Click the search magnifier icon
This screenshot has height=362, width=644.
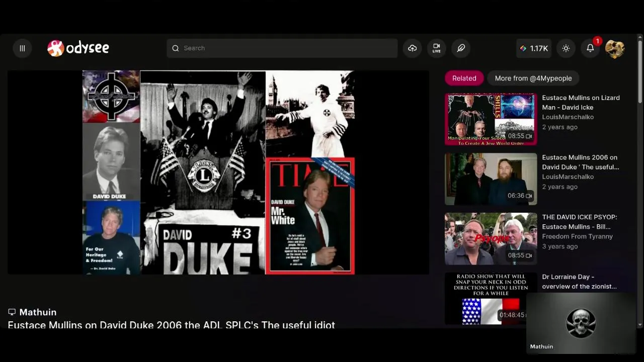tap(176, 48)
